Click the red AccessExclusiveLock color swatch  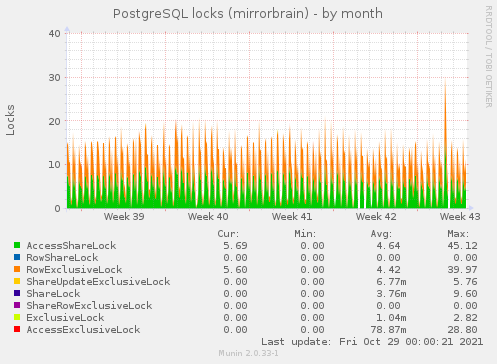click(17, 329)
